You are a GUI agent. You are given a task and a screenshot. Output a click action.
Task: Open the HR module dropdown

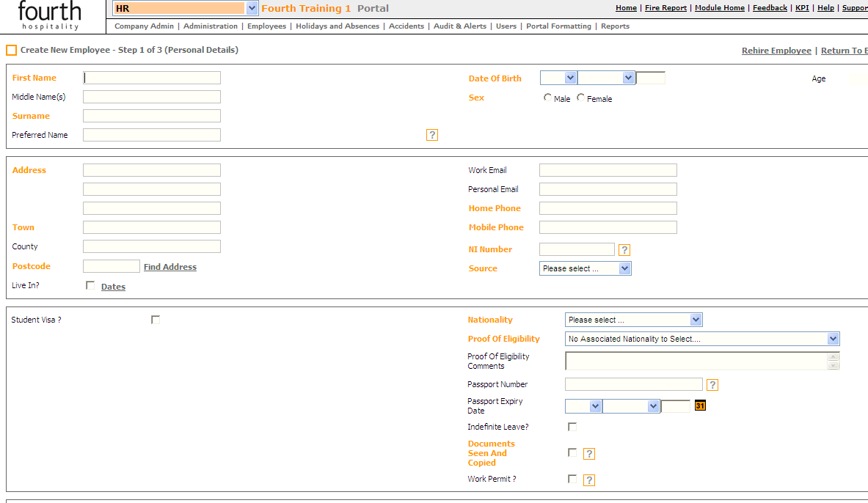coord(185,8)
